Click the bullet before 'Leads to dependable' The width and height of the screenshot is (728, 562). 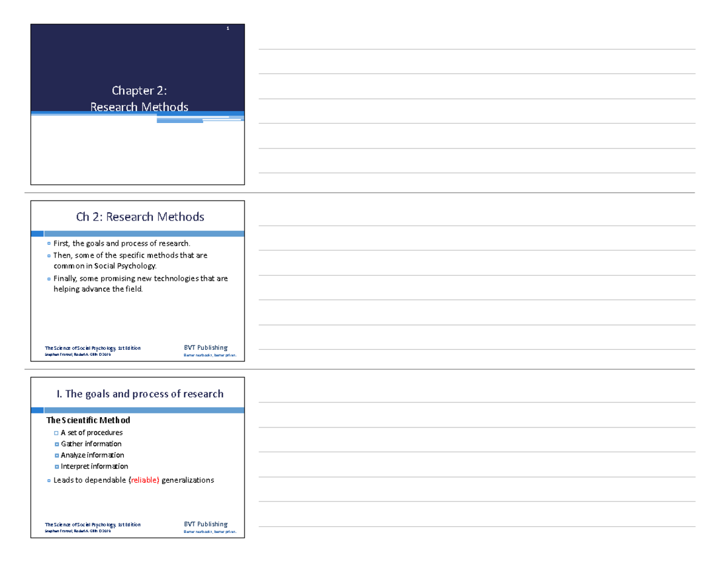[x=49, y=480]
